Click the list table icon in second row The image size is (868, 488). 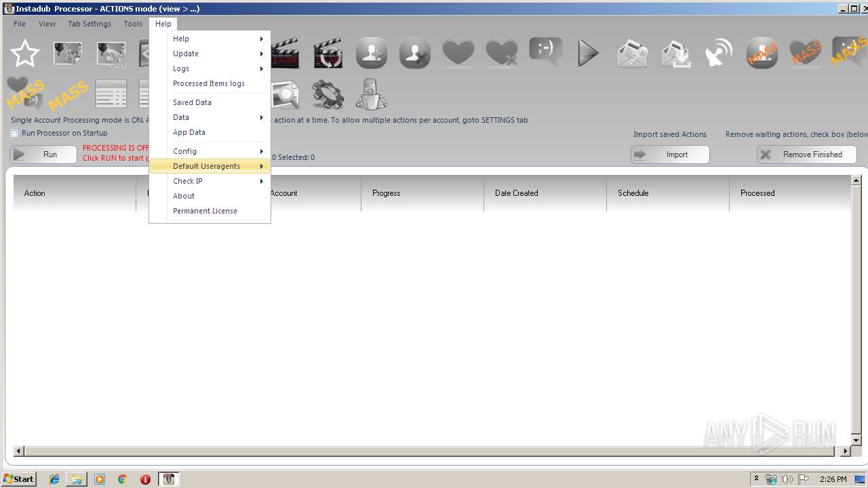[111, 94]
